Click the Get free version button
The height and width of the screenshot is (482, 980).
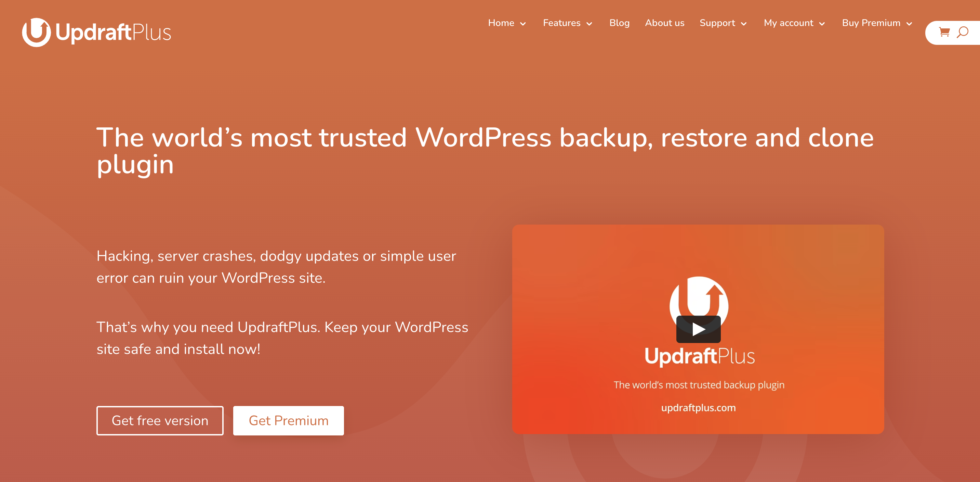click(x=160, y=421)
